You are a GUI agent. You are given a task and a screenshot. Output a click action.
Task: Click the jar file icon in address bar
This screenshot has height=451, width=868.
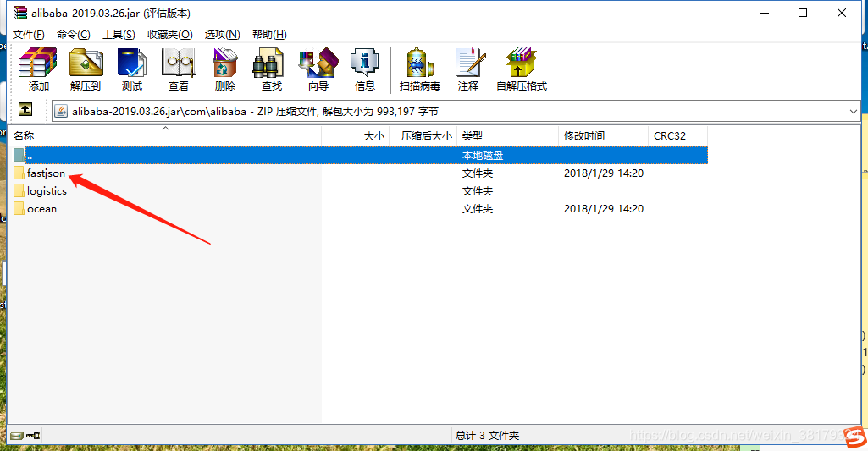tap(61, 111)
